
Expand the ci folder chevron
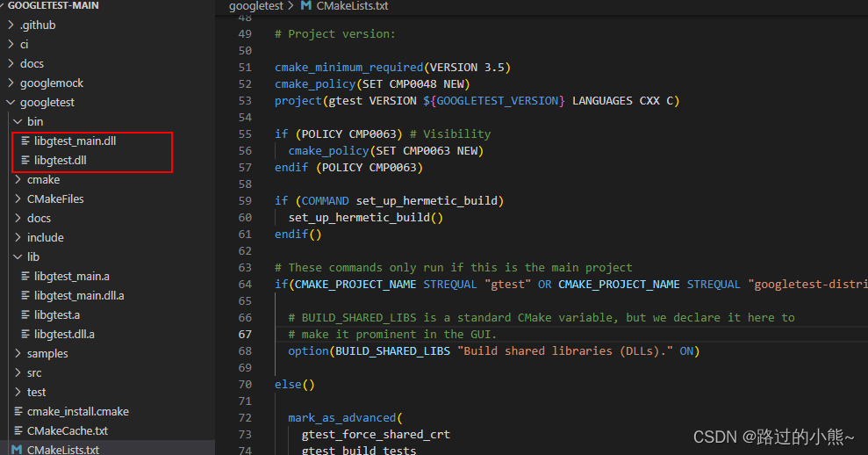coord(11,44)
